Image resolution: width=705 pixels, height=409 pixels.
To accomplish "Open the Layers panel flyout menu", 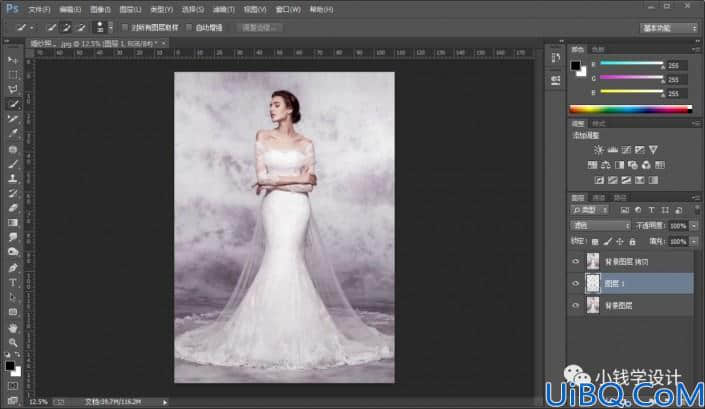I will 696,198.
